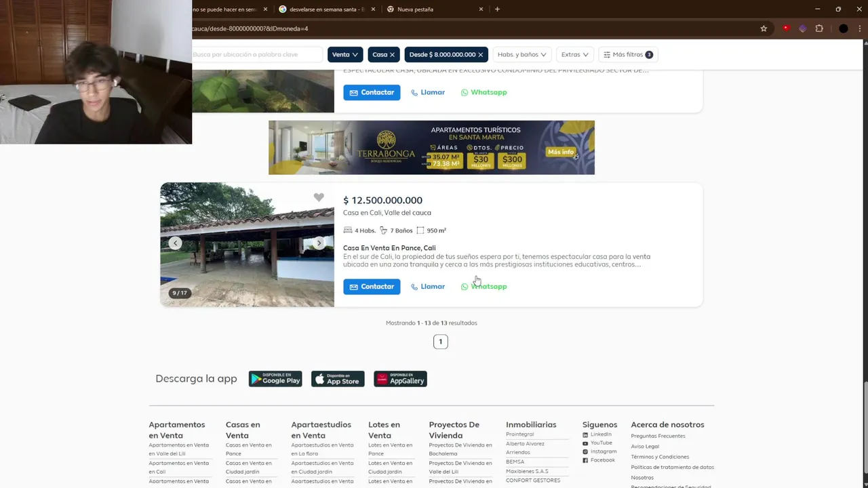This screenshot has height=488, width=868.
Task: Download app from App Store badge
Action: (x=338, y=379)
